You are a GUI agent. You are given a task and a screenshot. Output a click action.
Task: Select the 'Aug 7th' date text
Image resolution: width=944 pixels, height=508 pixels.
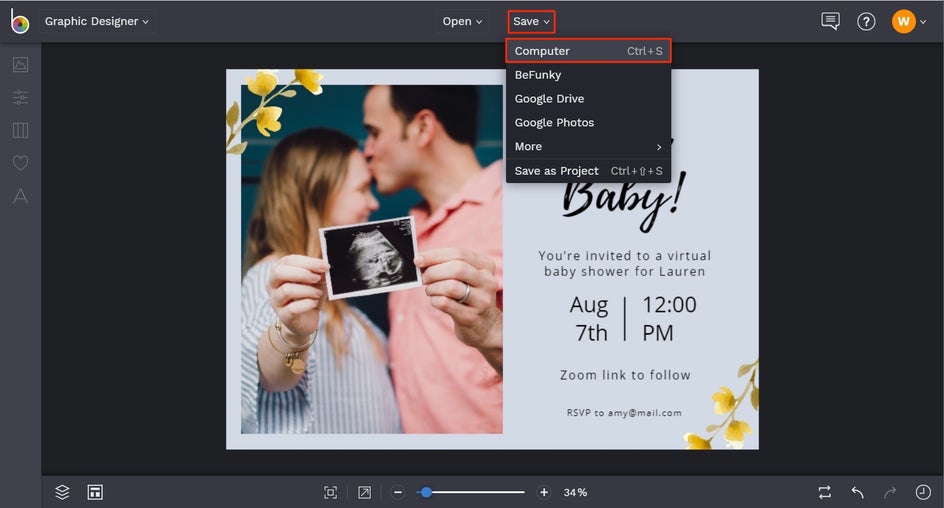click(589, 319)
